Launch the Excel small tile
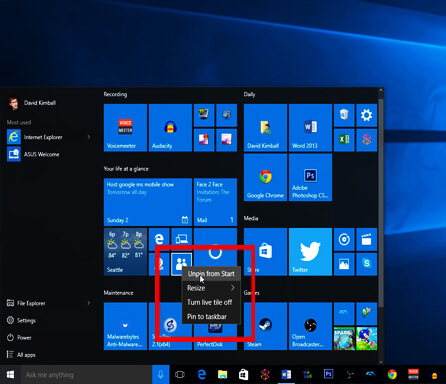The height and width of the screenshot is (384, 446). [x=344, y=140]
